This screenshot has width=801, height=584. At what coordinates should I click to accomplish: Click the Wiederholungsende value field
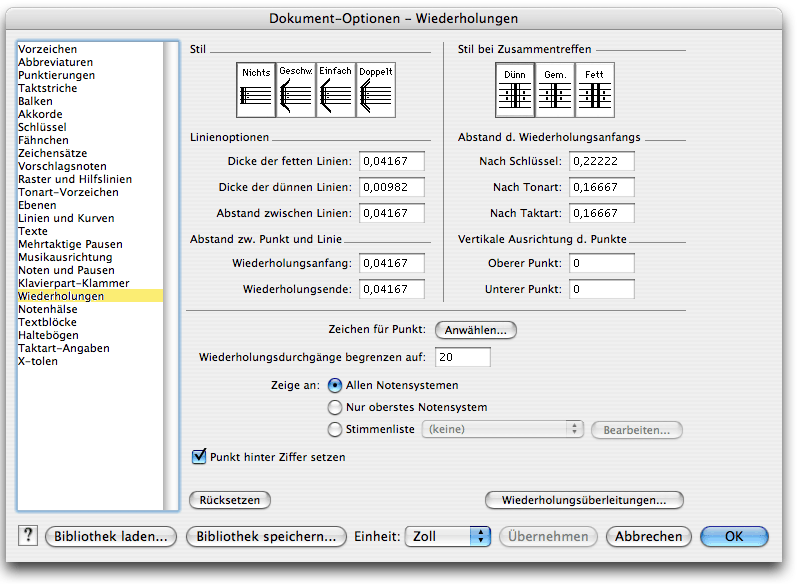point(392,289)
